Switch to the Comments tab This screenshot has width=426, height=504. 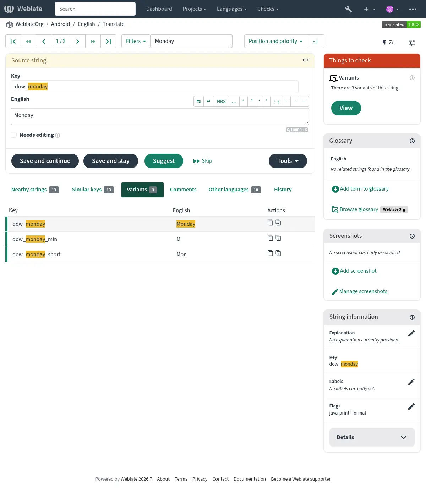(x=183, y=190)
